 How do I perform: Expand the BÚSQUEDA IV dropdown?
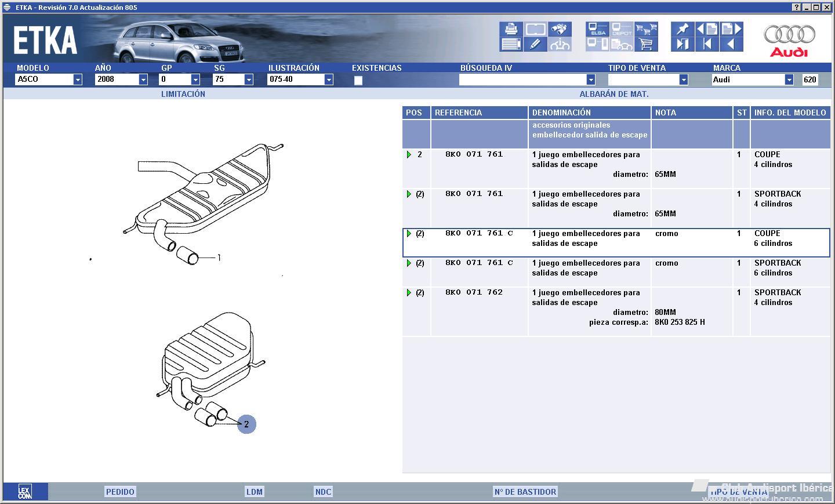tap(591, 80)
